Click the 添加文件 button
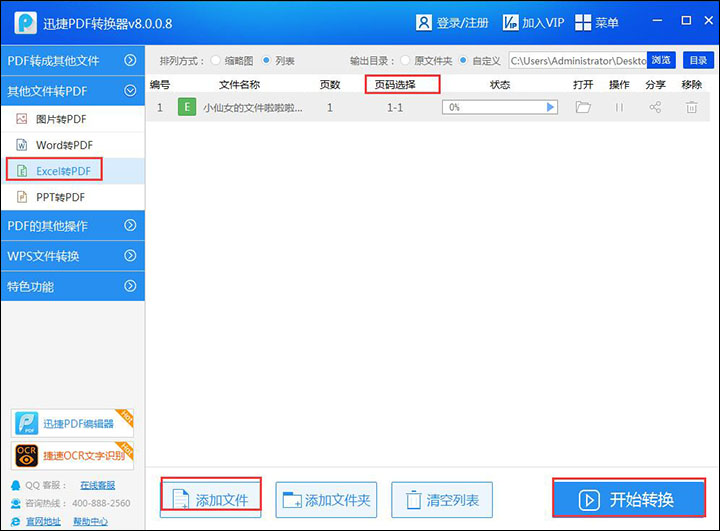The image size is (720, 531). (x=211, y=499)
